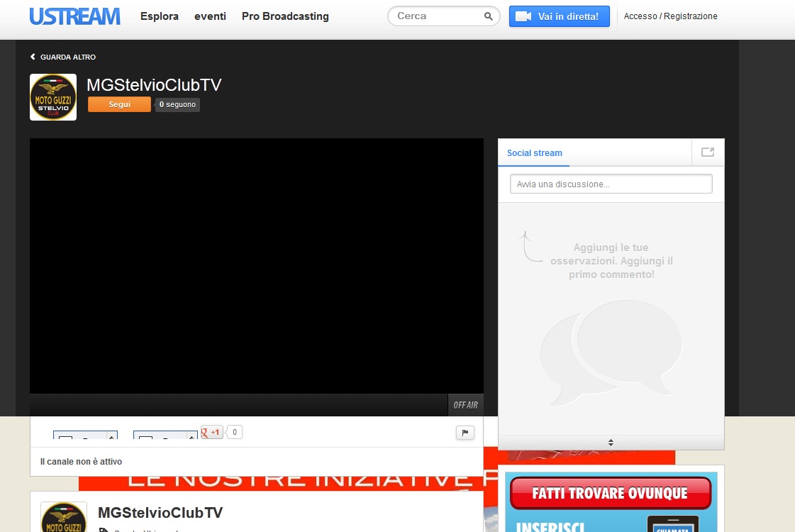Click the black video player area

[257, 266]
